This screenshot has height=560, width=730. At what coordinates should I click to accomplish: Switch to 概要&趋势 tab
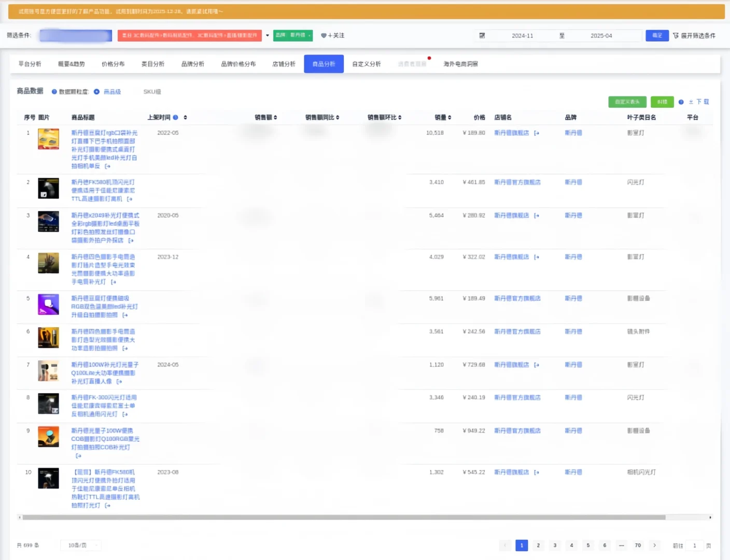[x=72, y=64]
